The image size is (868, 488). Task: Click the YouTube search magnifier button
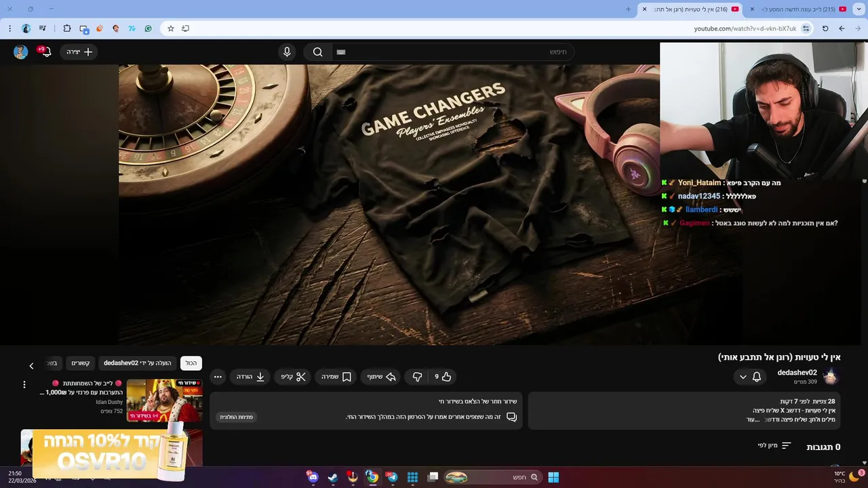pyautogui.click(x=317, y=52)
